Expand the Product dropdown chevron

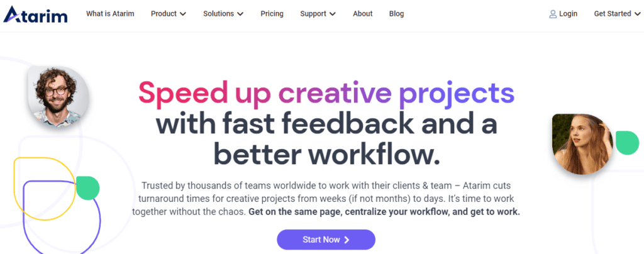183,14
